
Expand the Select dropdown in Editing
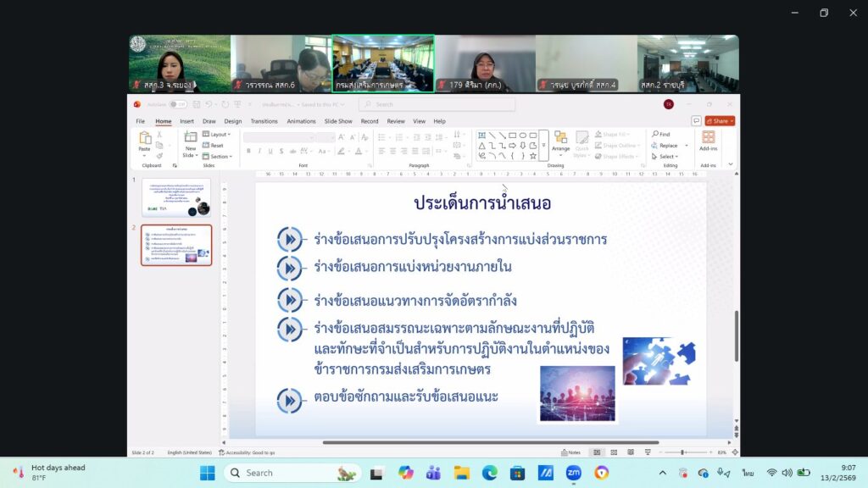(666, 156)
